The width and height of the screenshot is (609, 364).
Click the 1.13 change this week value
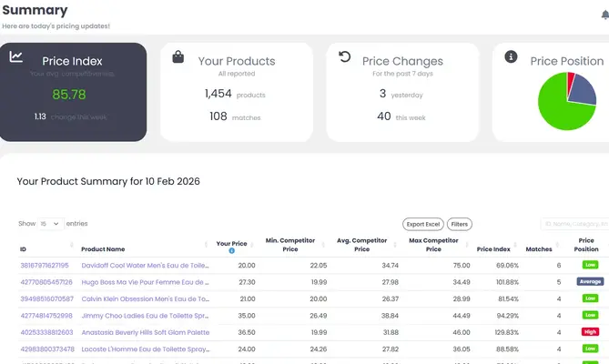[40, 116]
